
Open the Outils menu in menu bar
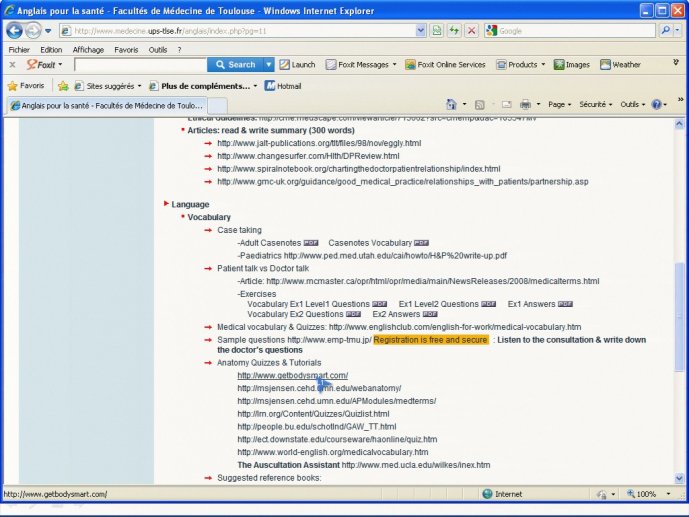[158, 50]
